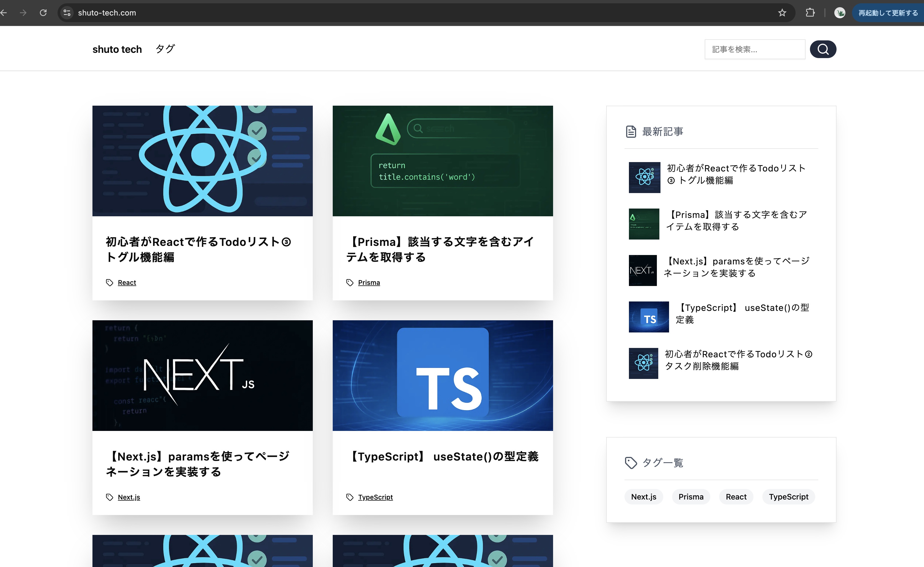This screenshot has width=924, height=567.
Task: Open sidebar NEXT.js article thumbnail
Action: pyautogui.click(x=643, y=271)
